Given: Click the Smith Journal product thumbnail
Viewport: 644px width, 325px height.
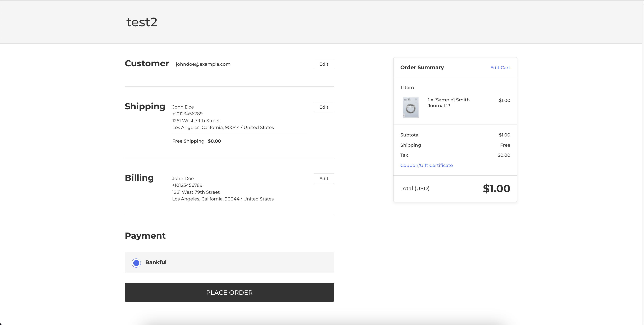Looking at the screenshot, I should (411, 107).
